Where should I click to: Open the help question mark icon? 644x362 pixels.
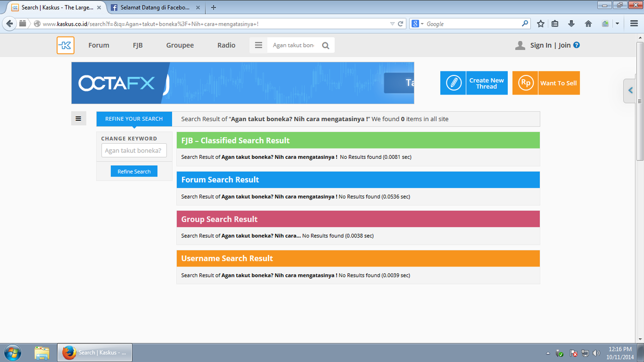(x=577, y=45)
